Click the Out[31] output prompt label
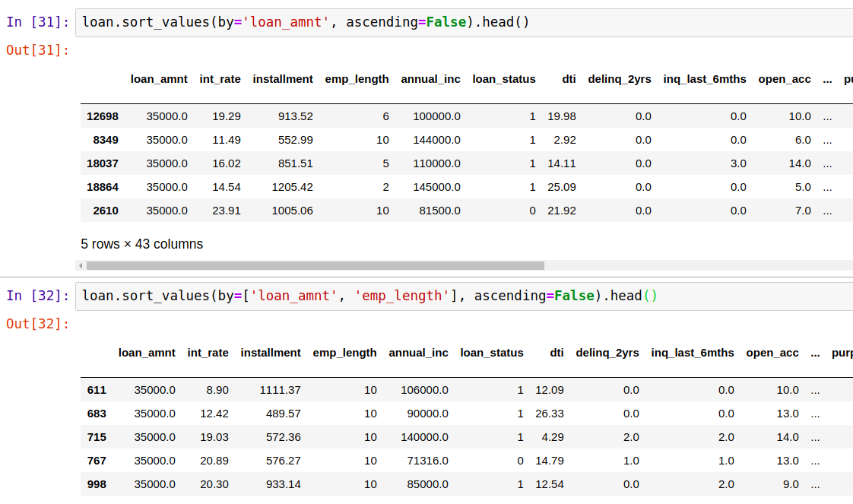Screen dimensions: 853x504 (x=37, y=50)
